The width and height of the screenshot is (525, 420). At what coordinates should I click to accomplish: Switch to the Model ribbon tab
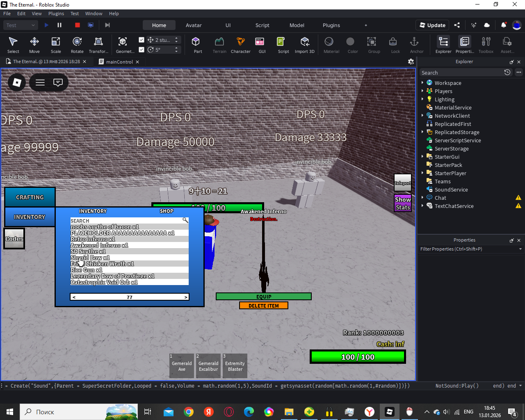click(297, 25)
